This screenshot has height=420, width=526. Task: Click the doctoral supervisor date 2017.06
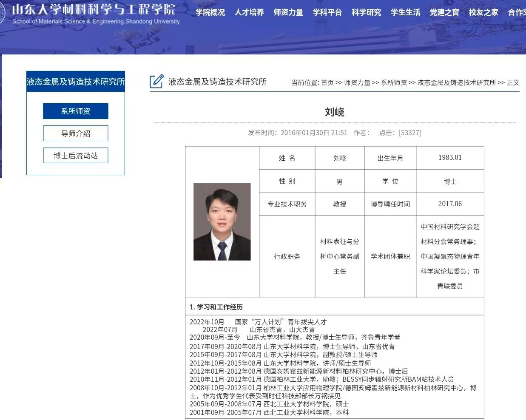(450, 204)
